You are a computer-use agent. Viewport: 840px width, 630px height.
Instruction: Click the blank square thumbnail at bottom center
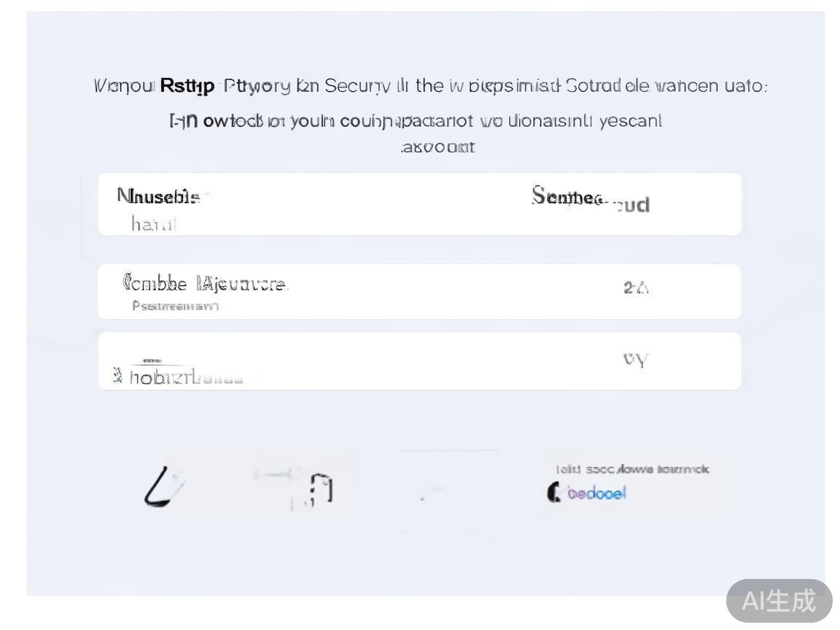[448, 490]
